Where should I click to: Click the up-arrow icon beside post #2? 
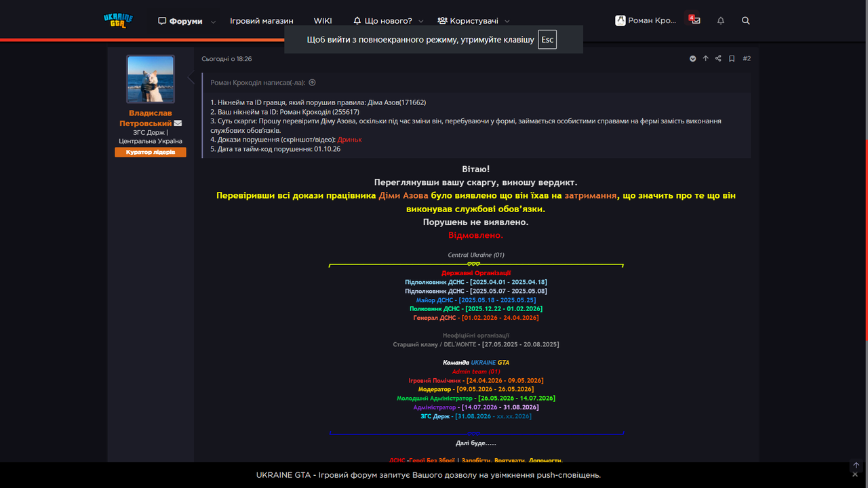click(705, 59)
